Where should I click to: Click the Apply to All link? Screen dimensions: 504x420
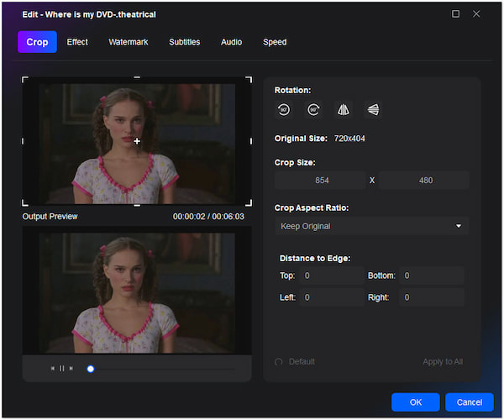pyautogui.click(x=443, y=362)
